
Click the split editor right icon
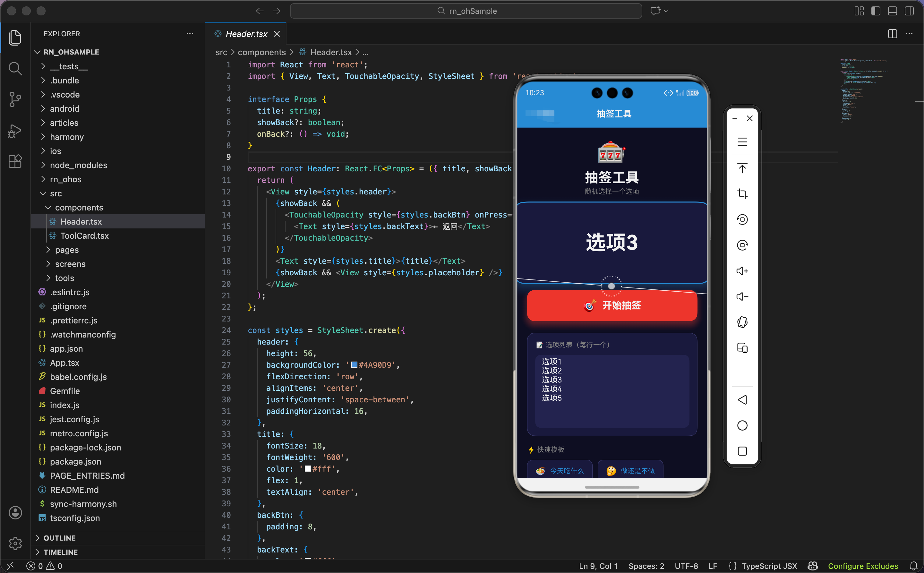(892, 34)
